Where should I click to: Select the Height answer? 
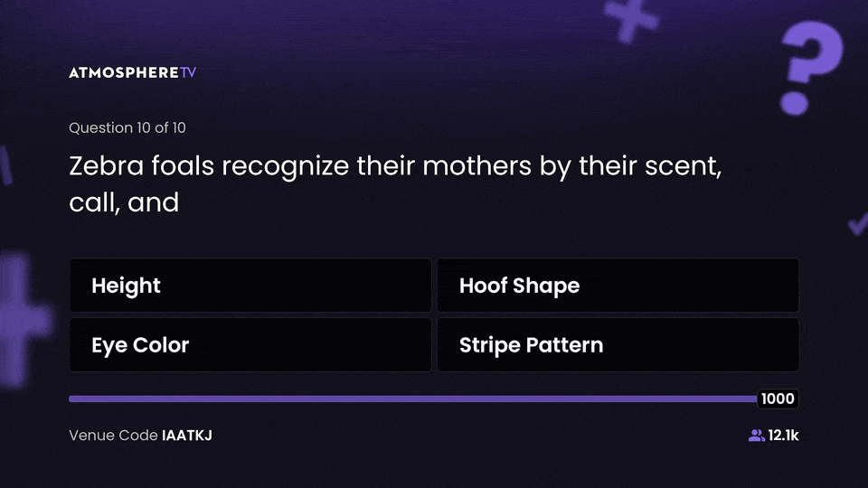point(250,286)
